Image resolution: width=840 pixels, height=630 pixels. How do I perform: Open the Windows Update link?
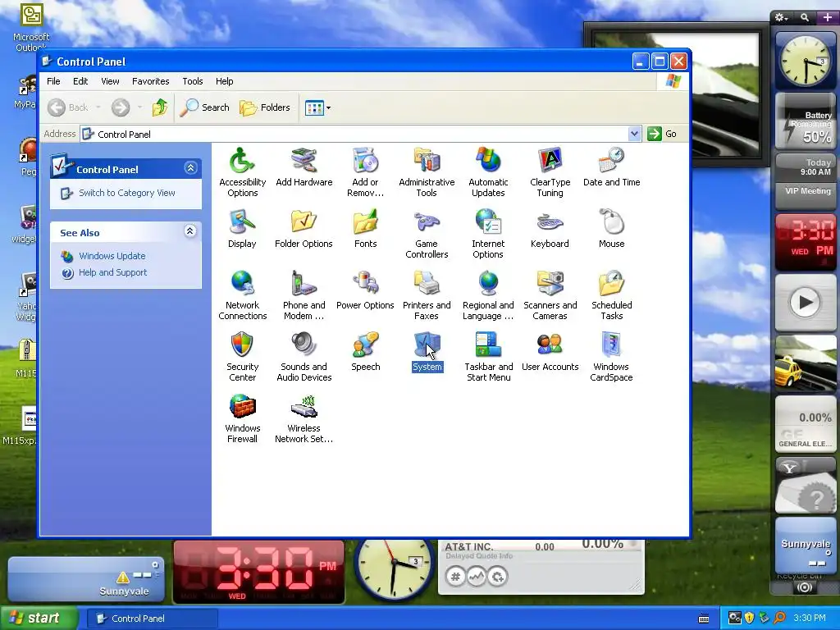tap(112, 256)
